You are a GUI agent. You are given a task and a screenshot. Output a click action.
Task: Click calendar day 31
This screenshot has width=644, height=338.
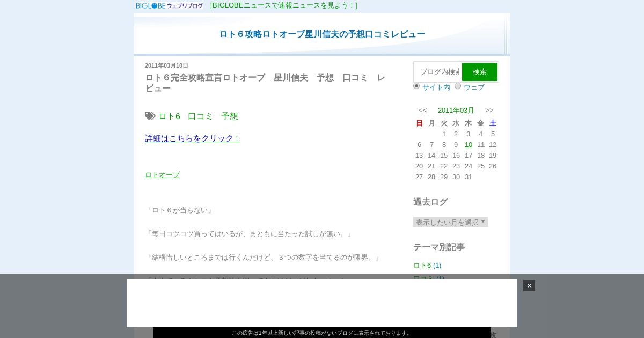coord(469,177)
